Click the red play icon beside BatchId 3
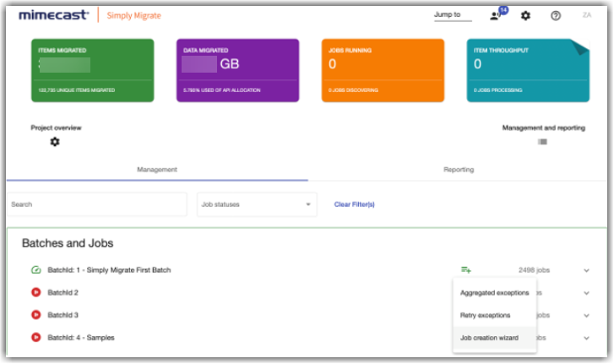The height and width of the screenshot is (364, 614). pyautogui.click(x=35, y=315)
